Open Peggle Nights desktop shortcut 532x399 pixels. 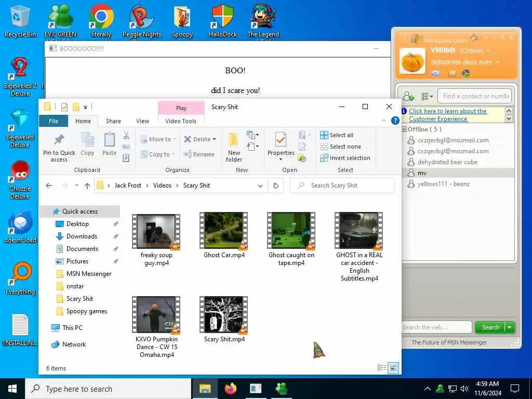pyautogui.click(x=142, y=21)
